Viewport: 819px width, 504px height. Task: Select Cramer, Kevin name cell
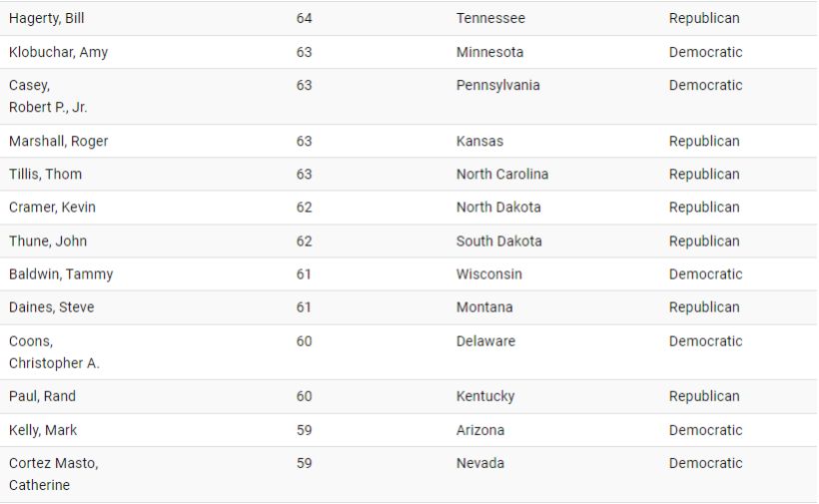click(52, 208)
